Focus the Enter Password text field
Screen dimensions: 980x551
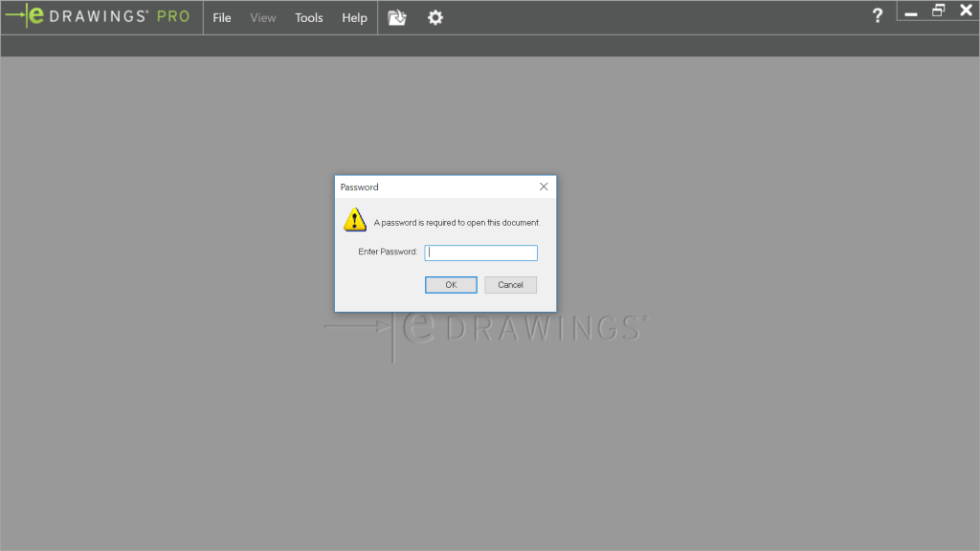click(x=481, y=253)
